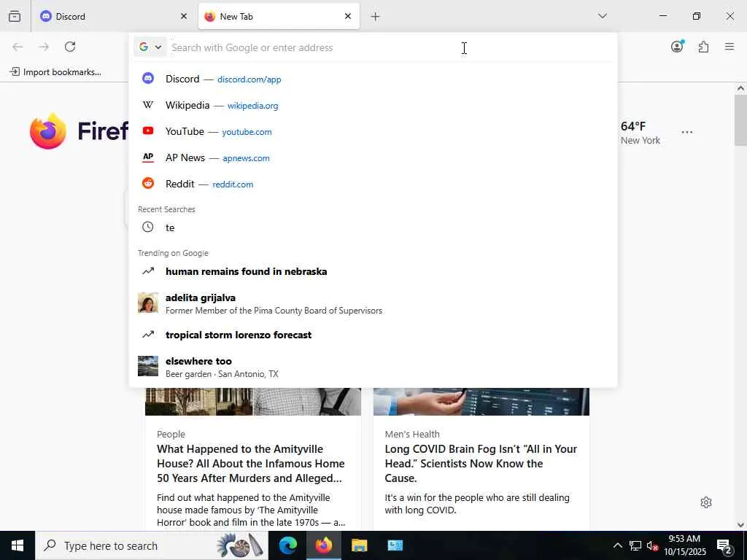Open the notification center icon
Screen dimensions: 747x560
724,545
